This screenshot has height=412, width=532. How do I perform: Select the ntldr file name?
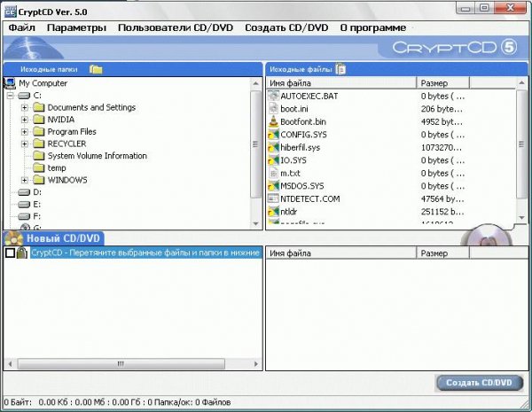(x=289, y=212)
